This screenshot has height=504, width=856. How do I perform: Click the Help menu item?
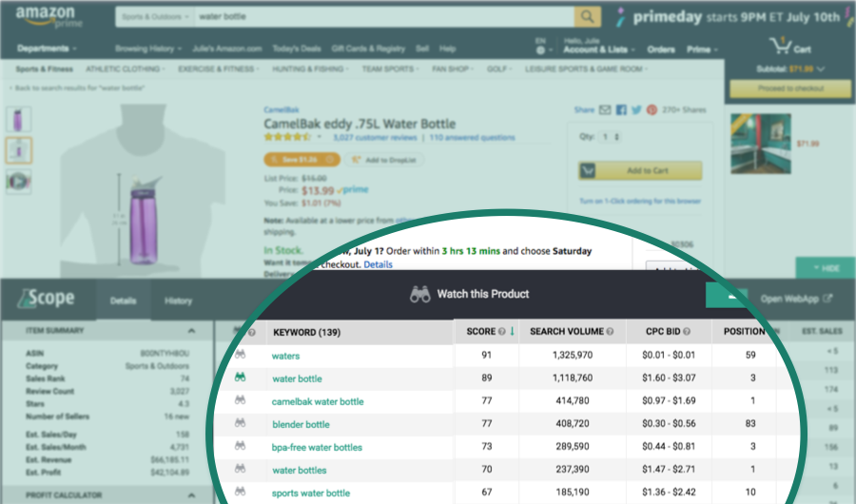click(447, 48)
